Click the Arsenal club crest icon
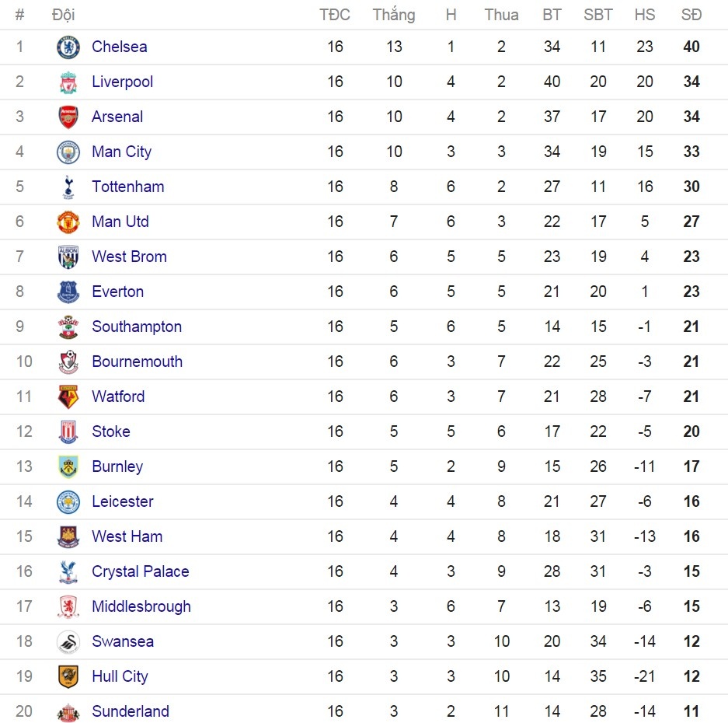This screenshot has width=728, height=723. 68,117
